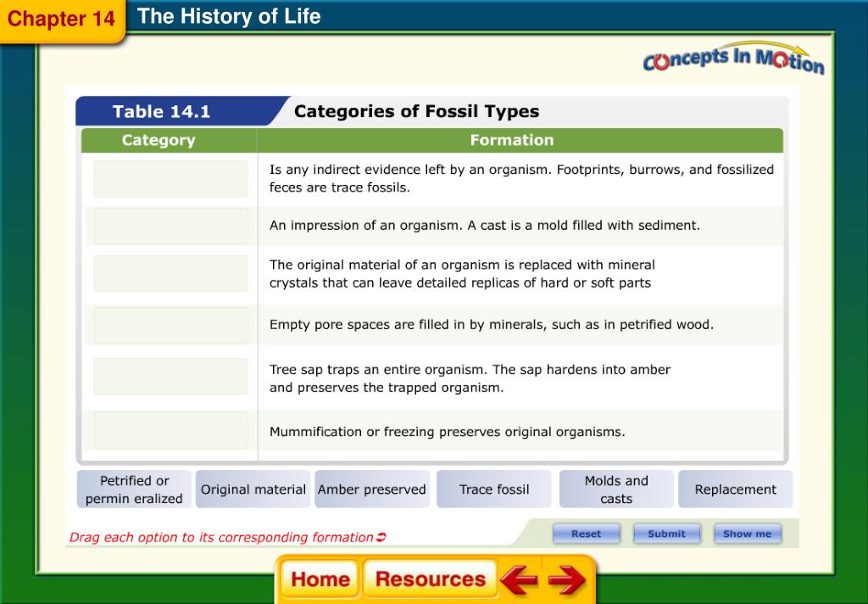Click the Chapter 14 tab label
Screen dimensions: 868x604
[63, 19]
